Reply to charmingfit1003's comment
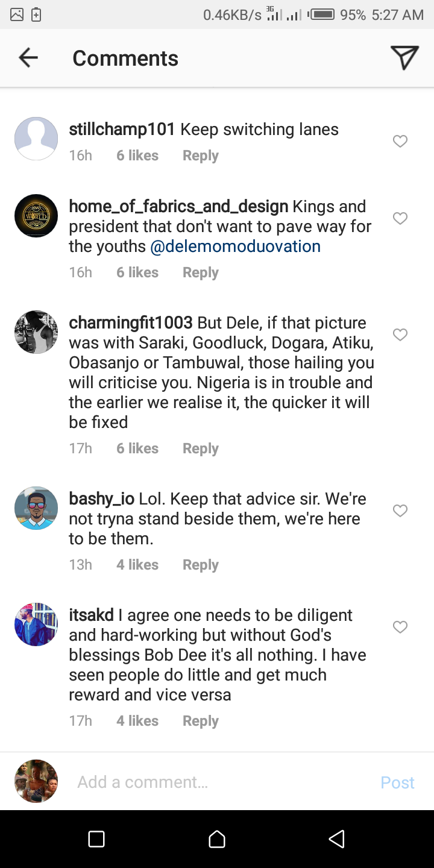The image size is (434, 868). tap(200, 448)
